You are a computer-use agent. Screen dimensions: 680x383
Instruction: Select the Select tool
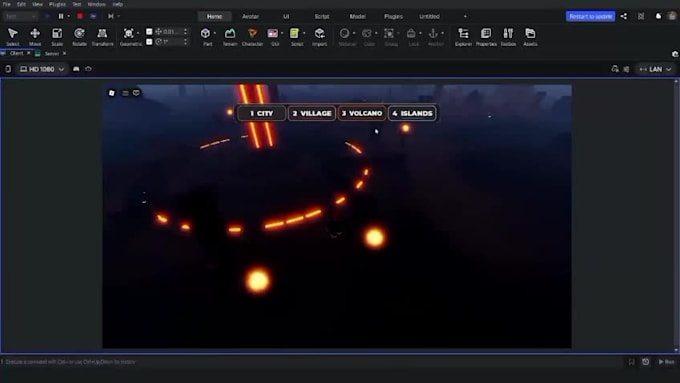pos(13,36)
